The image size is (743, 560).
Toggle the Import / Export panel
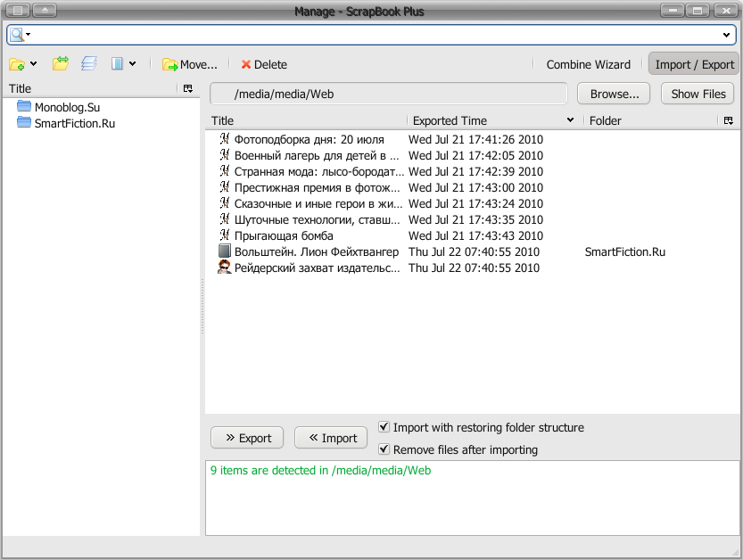pyautogui.click(x=694, y=64)
